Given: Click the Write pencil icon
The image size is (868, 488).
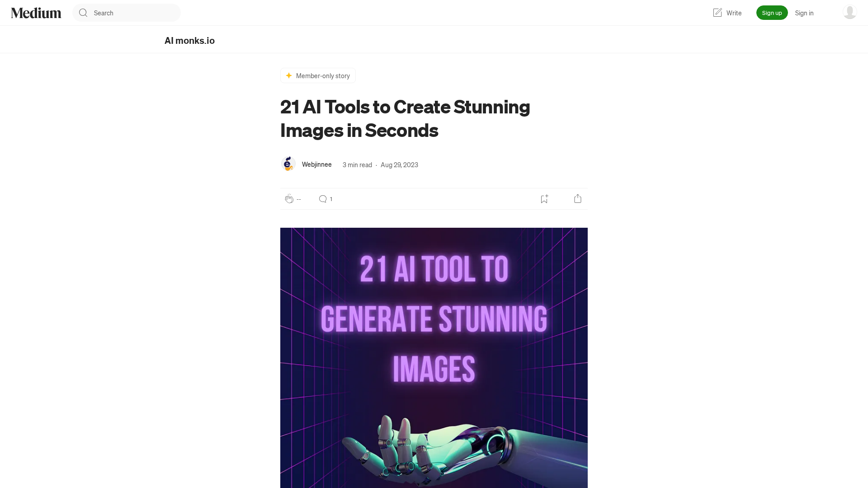Looking at the screenshot, I should coord(717,13).
